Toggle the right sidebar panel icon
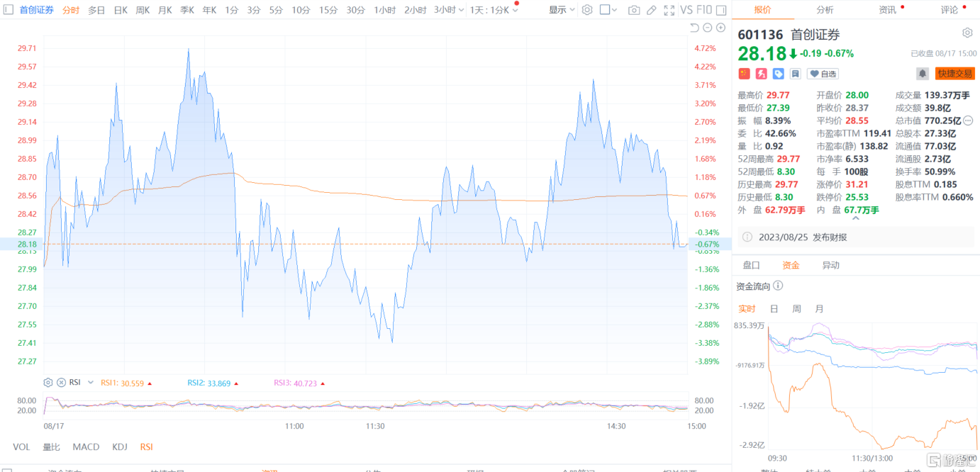 [x=720, y=10]
